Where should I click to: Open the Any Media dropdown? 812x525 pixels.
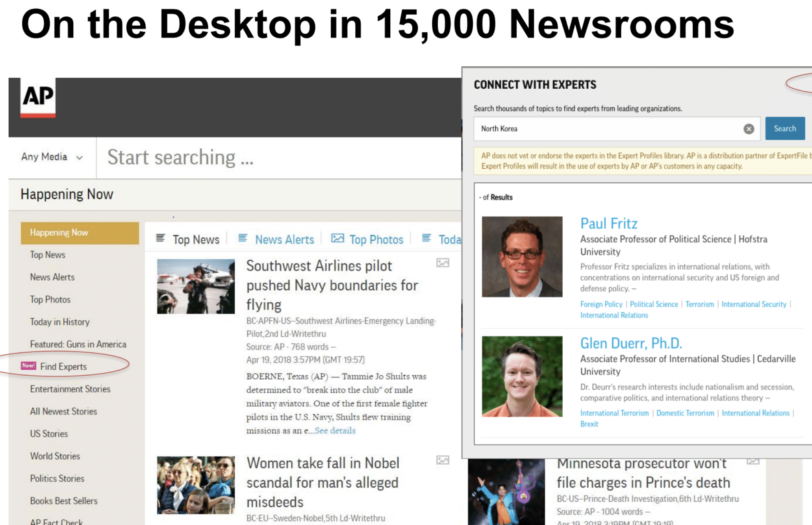(x=52, y=157)
